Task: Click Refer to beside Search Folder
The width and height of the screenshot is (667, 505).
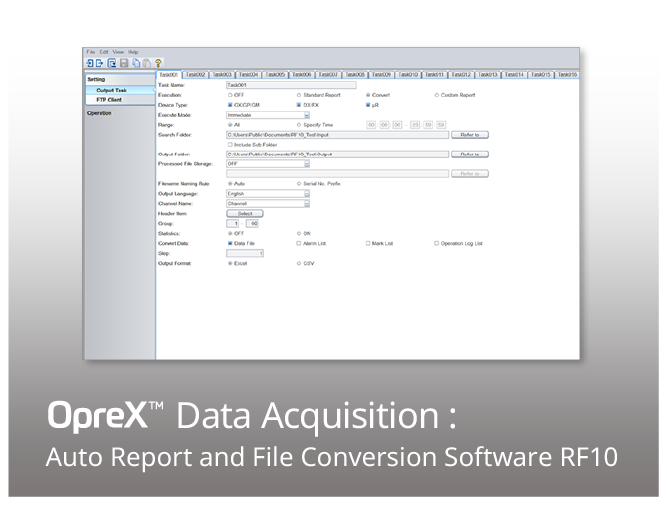Action: [x=470, y=135]
